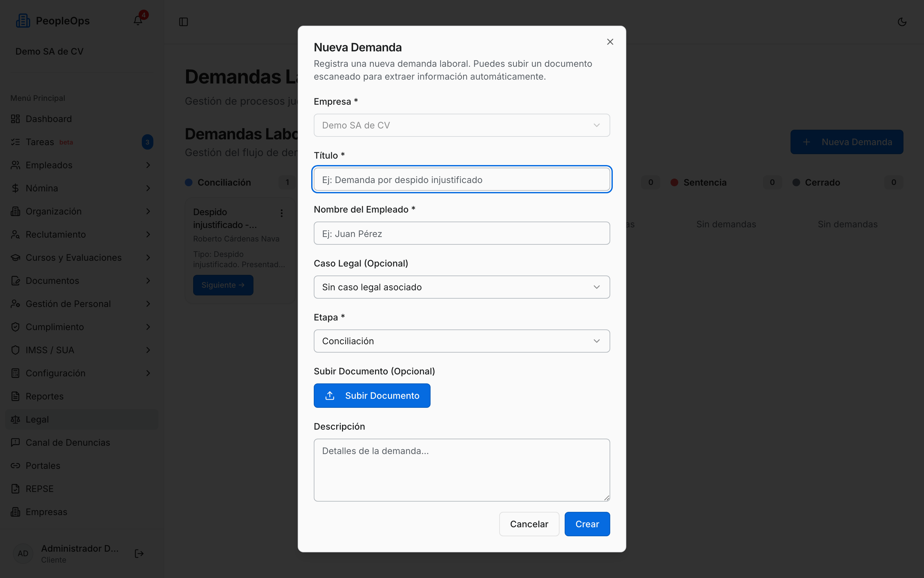This screenshot has width=924, height=578.
Task: Focus the Descripción textarea
Action: tap(462, 470)
